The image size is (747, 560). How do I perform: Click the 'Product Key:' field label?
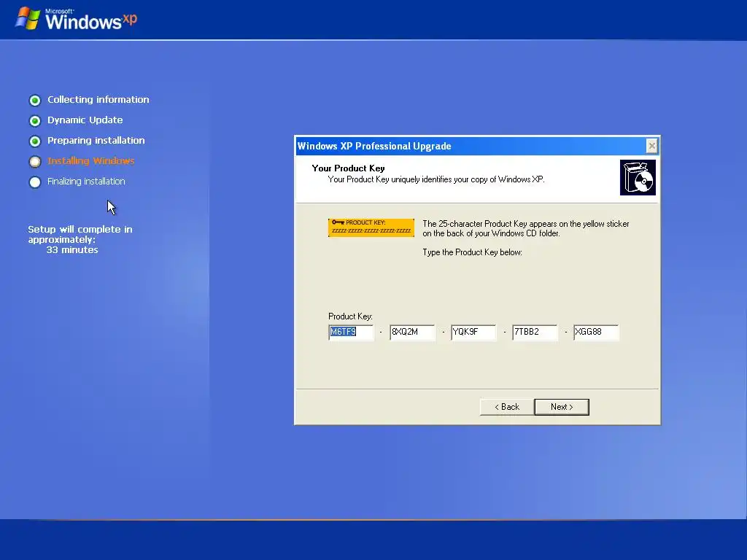350,316
